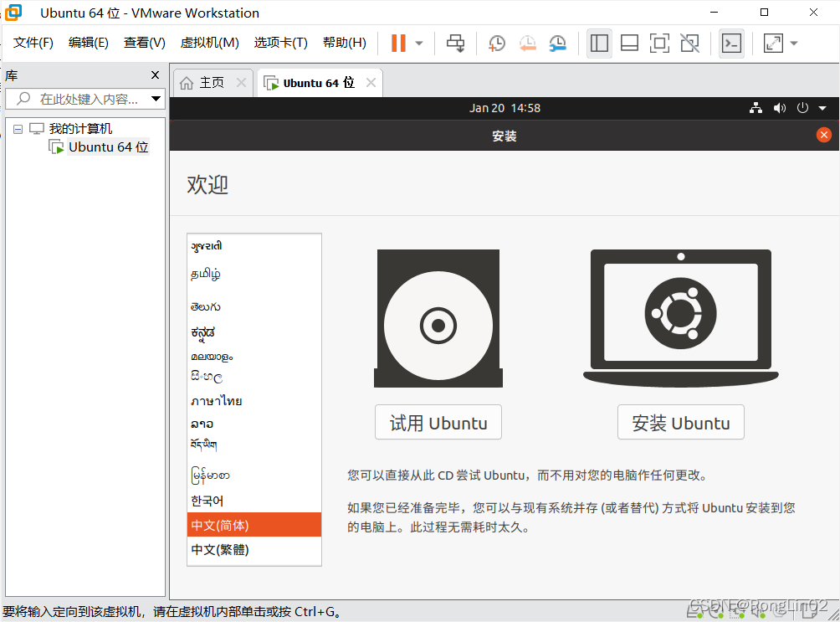Open the snapshot manager icon

[x=558, y=43]
